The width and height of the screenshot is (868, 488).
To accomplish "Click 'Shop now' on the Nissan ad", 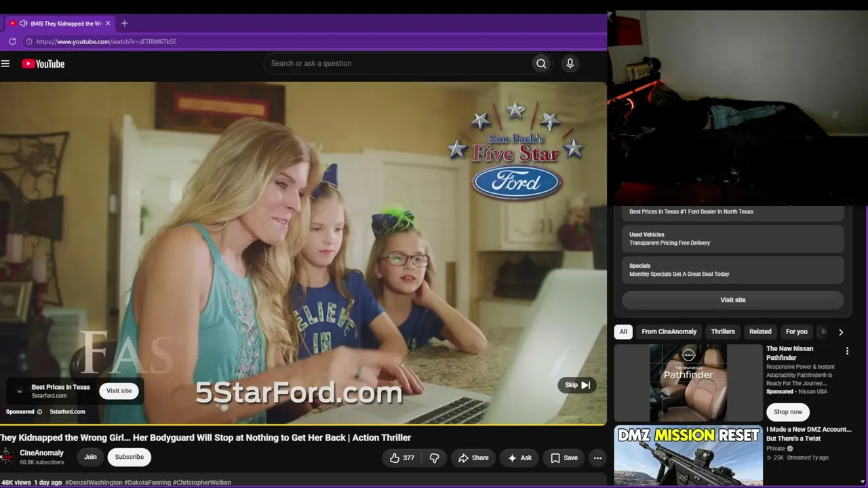I will pyautogui.click(x=788, y=411).
